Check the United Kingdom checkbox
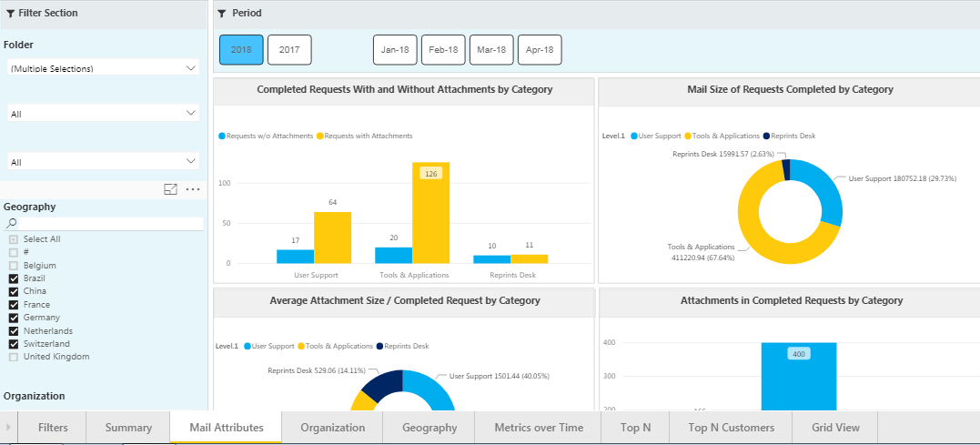 click(x=14, y=358)
